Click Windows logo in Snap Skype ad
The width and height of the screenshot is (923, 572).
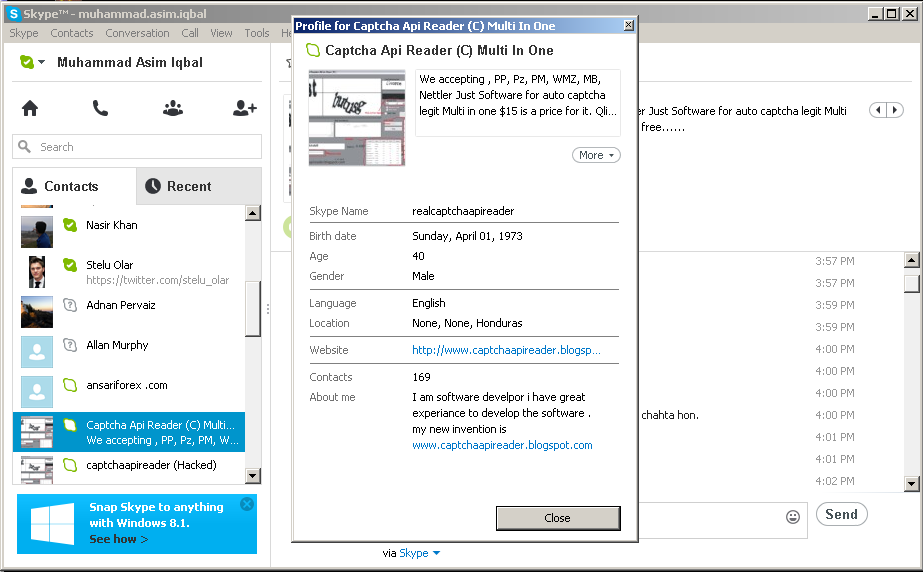click(52, 524)
